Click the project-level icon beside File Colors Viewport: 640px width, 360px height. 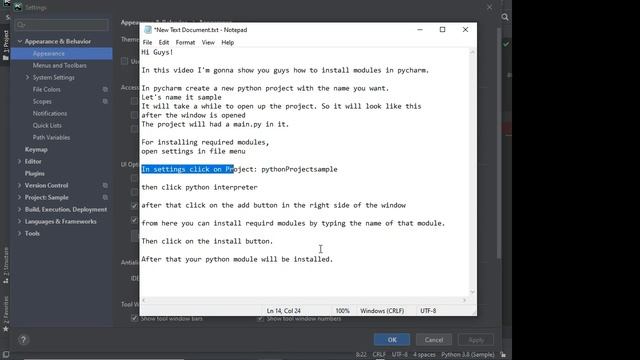point(105,89)
